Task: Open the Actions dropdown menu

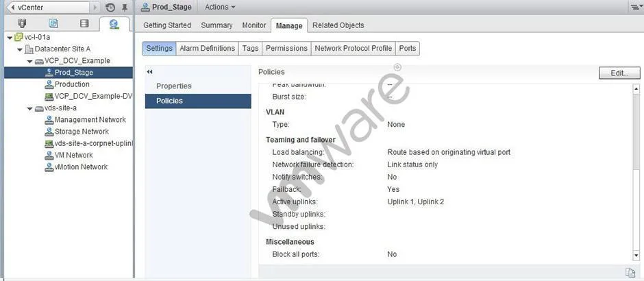Action: tap(220, 7)
